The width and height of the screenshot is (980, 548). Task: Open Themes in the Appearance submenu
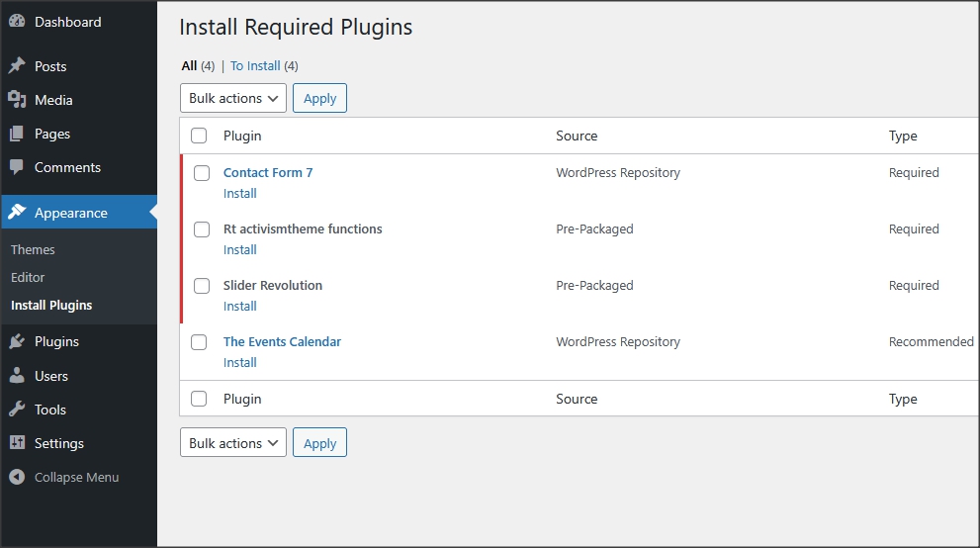33,249
